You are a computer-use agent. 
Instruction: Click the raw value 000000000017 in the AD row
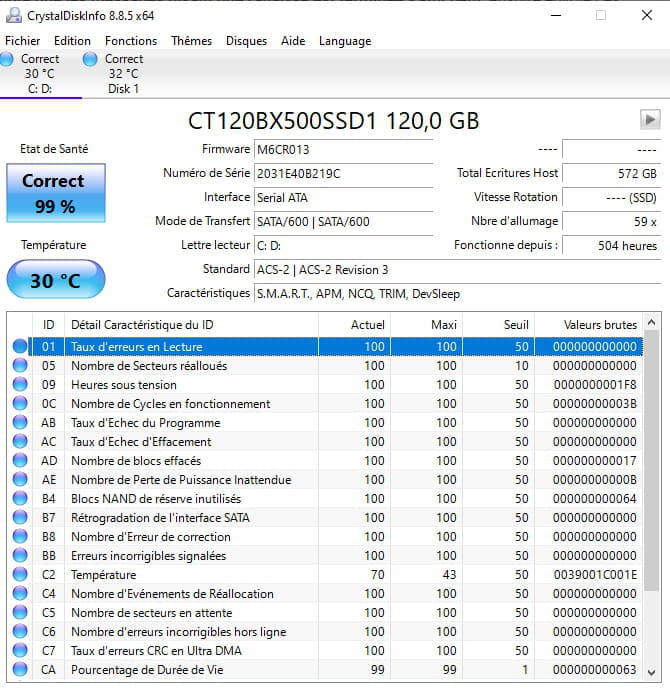[595, 461]
